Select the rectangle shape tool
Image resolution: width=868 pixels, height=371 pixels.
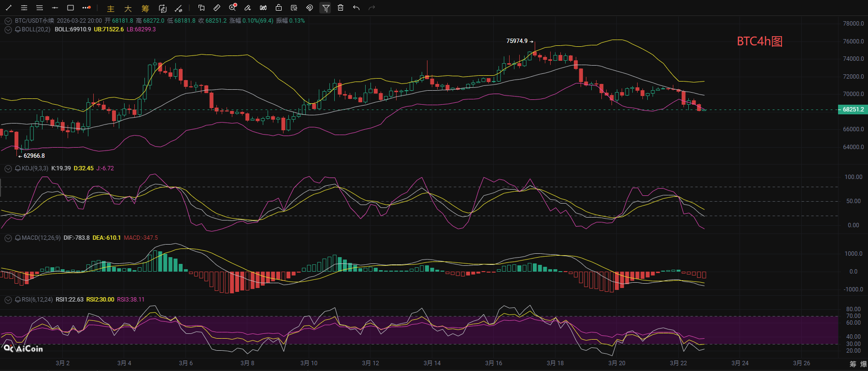(71, 8)
